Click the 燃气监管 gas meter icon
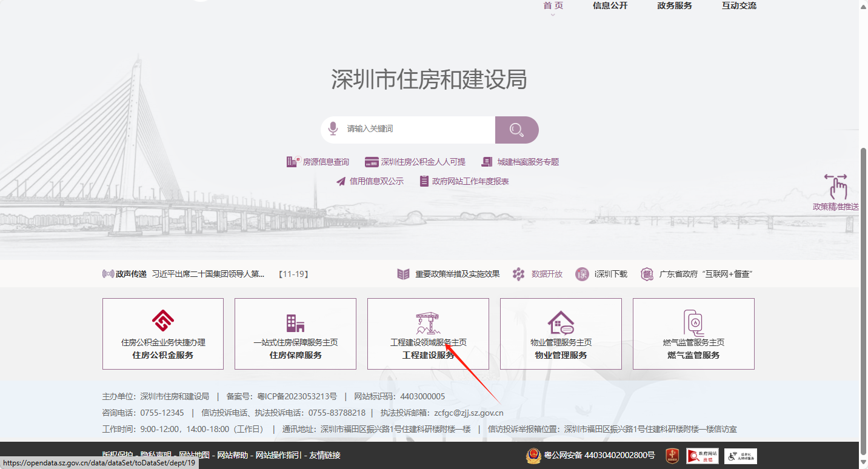 [x=693, y=322]
